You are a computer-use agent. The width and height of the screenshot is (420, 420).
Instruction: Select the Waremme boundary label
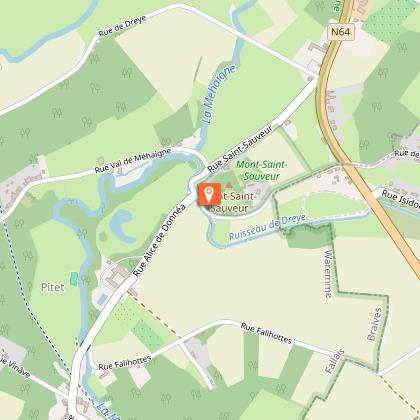click(x=328, y=274)
